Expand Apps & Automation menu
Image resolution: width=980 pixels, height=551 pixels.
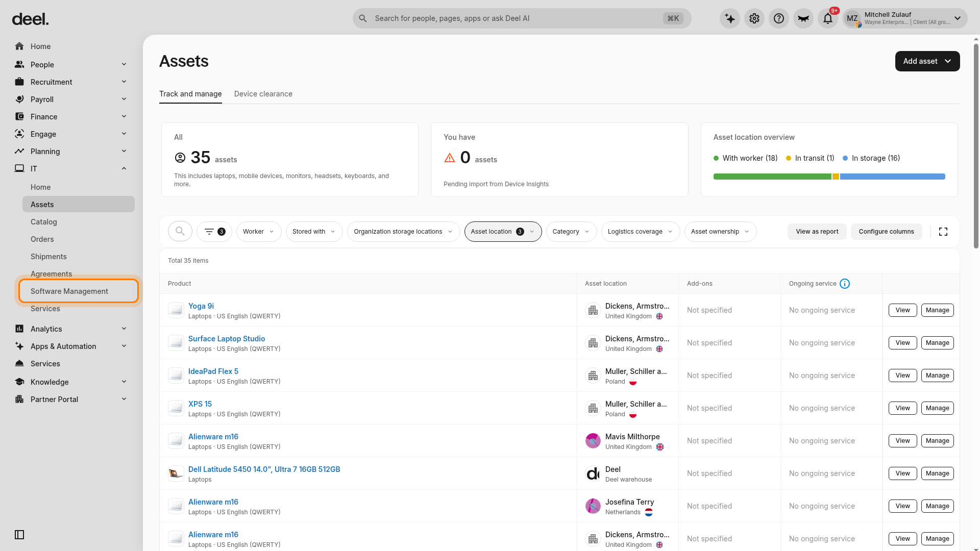[124, 346]
